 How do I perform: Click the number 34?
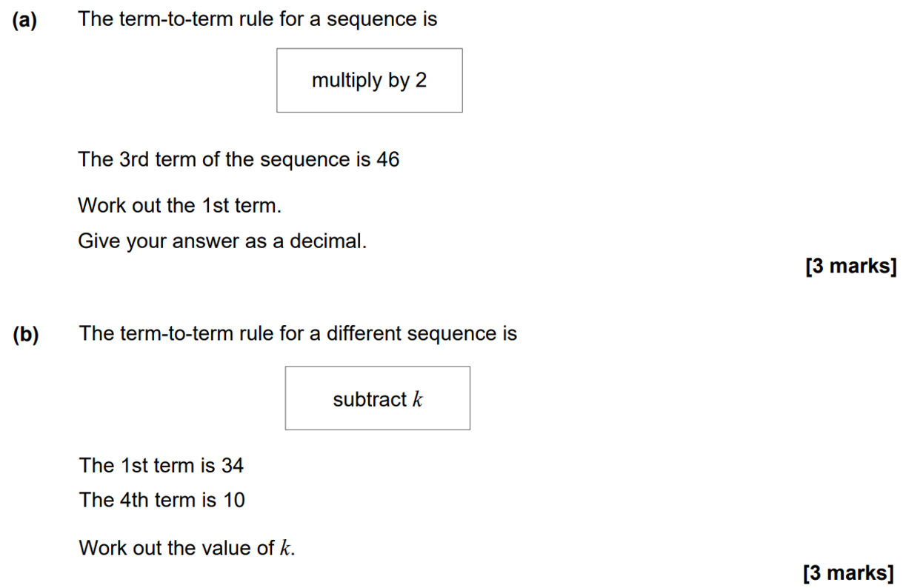[x=233, y=466]
